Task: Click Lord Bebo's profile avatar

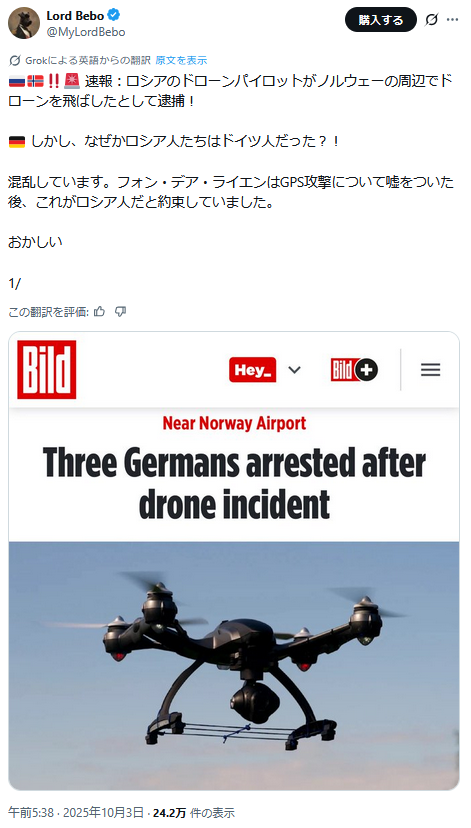Action: coord(24,23)
